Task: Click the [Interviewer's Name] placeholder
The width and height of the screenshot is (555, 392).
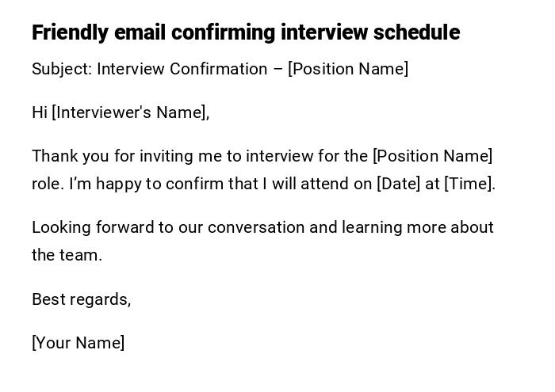Action: 130,112
